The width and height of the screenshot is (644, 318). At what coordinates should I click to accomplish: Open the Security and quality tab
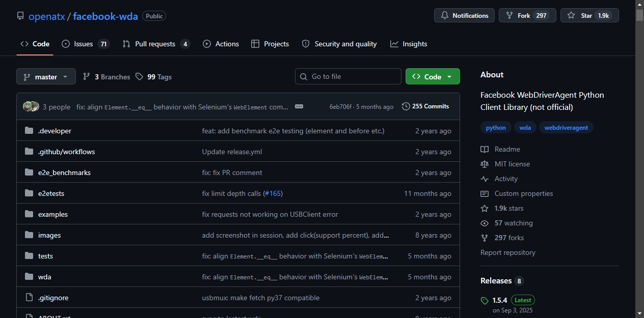click(339, 44)
